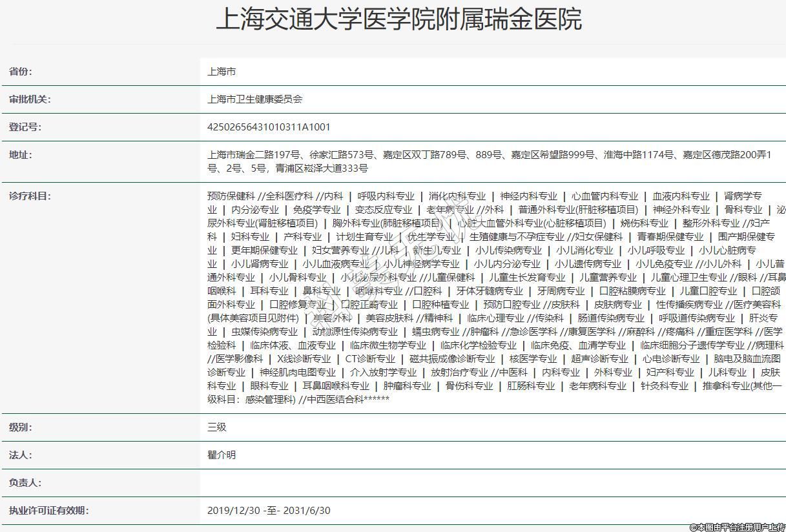Click the 负责人 row label
Viewport: 786px width, 532px height.
[25, 483]
